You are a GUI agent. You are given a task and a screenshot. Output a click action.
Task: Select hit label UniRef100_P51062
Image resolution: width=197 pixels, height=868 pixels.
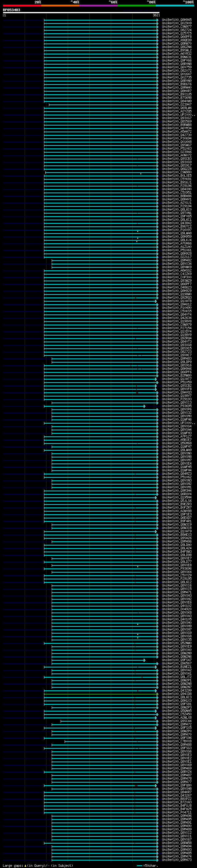click(177, 477)
